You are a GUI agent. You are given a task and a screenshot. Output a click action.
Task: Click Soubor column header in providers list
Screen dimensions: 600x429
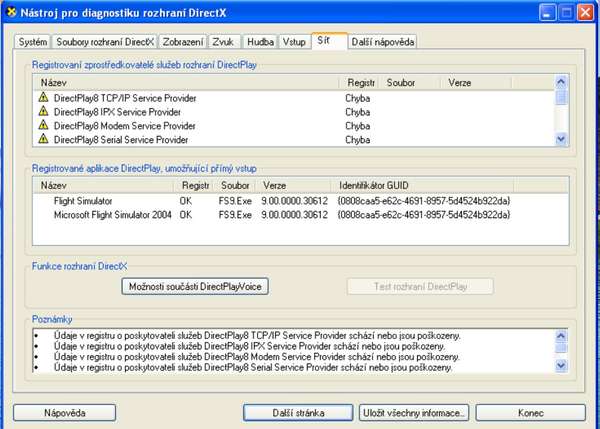pos(410,83)
